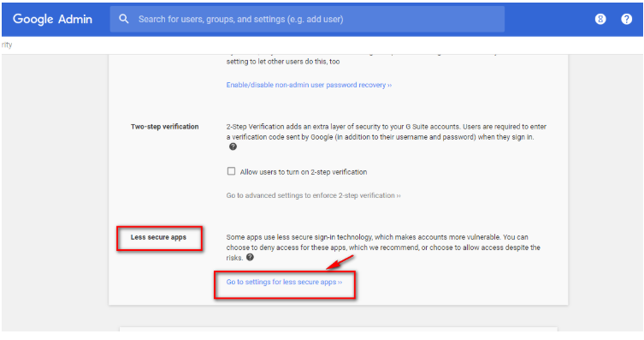Click the Less secure apps description paragraph
The height and width of the screenshot is (340, 644).
click(x=383, y=248)
